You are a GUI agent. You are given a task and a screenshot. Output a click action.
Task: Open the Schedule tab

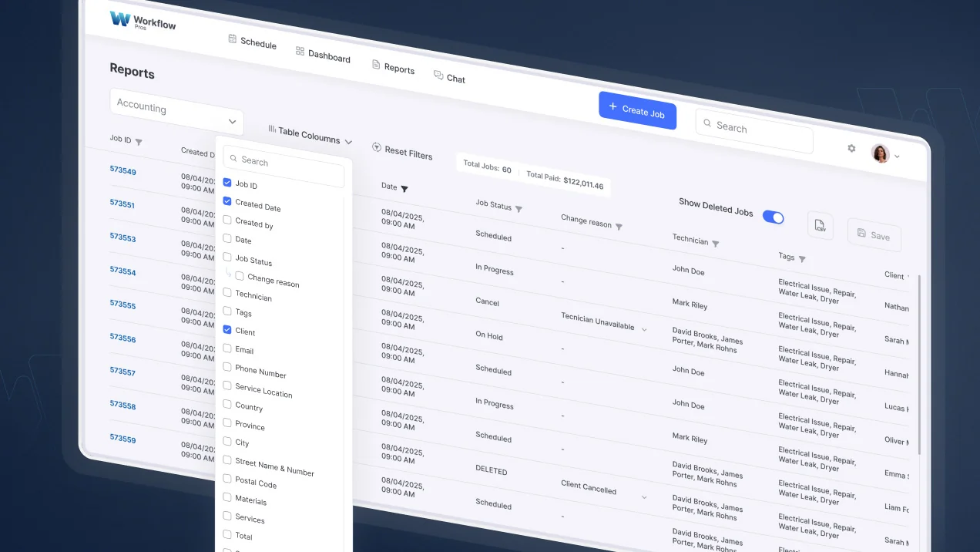coord(253,42)
